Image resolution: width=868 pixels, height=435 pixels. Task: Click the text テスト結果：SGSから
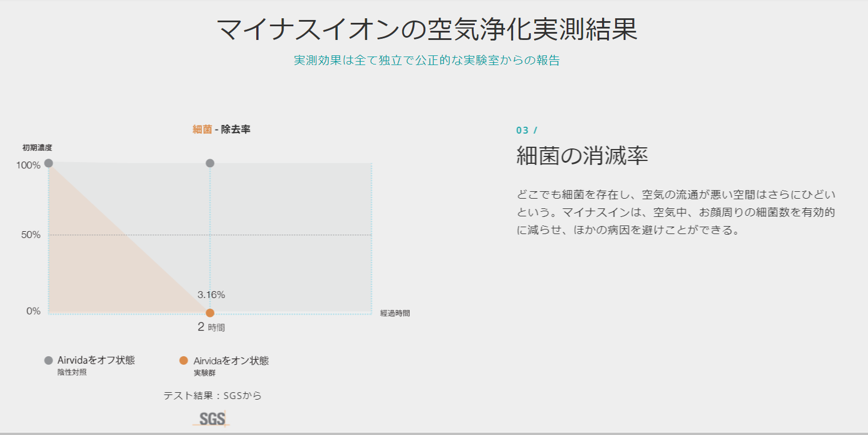pyautogui.click(x=212, y=396)
